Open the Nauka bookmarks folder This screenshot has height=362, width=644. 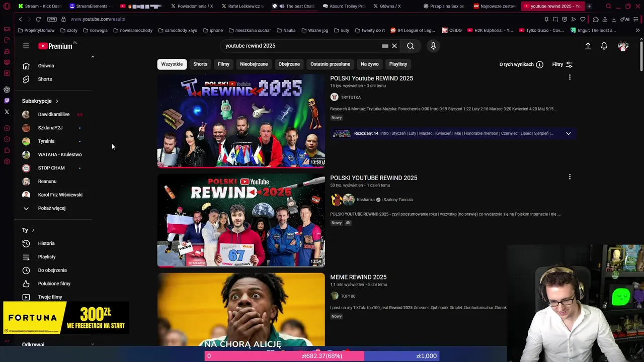pyautogui.click(x=285, y=30)
